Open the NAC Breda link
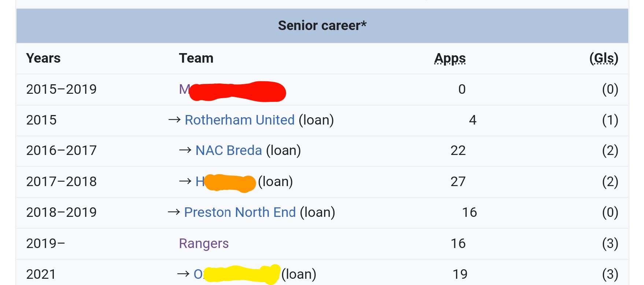The height and width of the screenshot is (285, 644). click(229, 151)
